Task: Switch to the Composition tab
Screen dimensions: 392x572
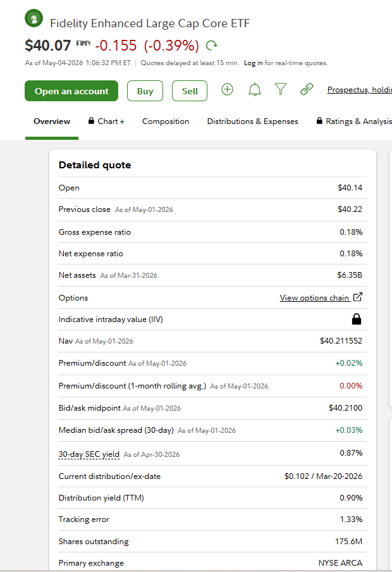Action: click(x=166, y=121)
